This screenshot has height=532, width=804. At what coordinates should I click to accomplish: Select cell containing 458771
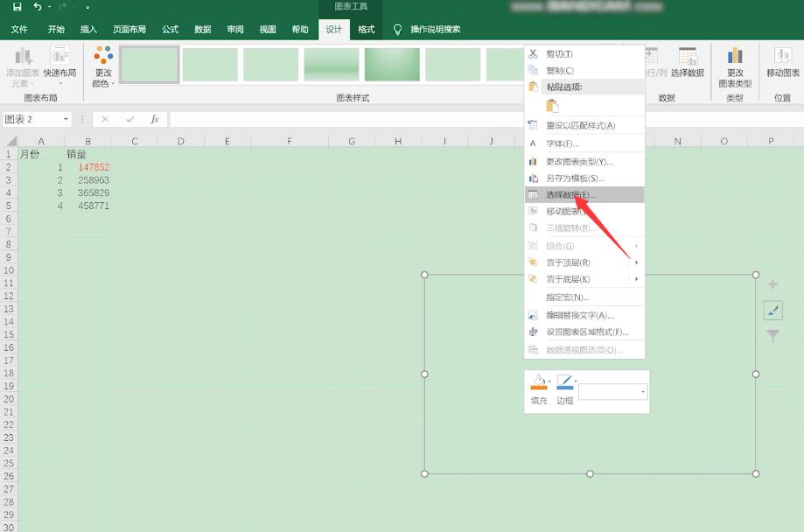(87, 206)
